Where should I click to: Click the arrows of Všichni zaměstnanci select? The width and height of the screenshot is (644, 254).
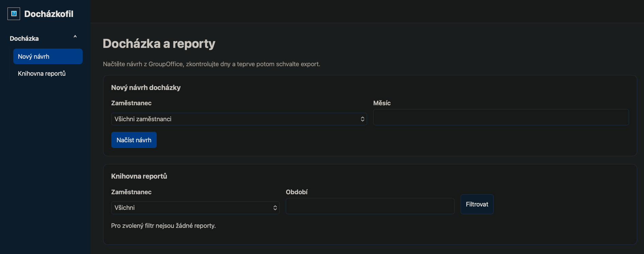pos(362,119)
